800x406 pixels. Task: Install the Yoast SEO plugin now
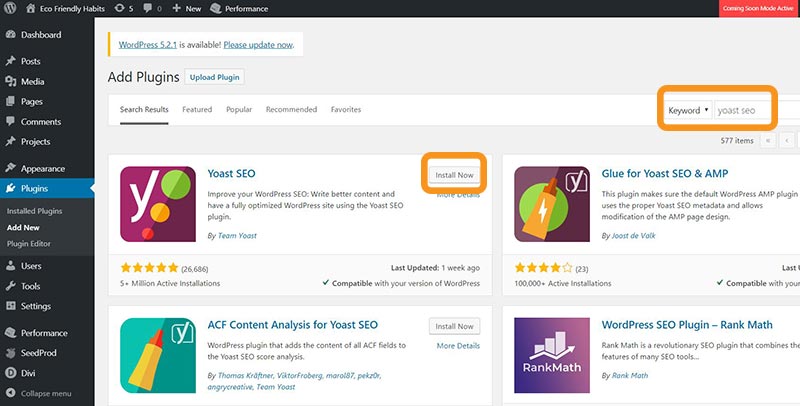pyautogui.click(x=454, y=175)
